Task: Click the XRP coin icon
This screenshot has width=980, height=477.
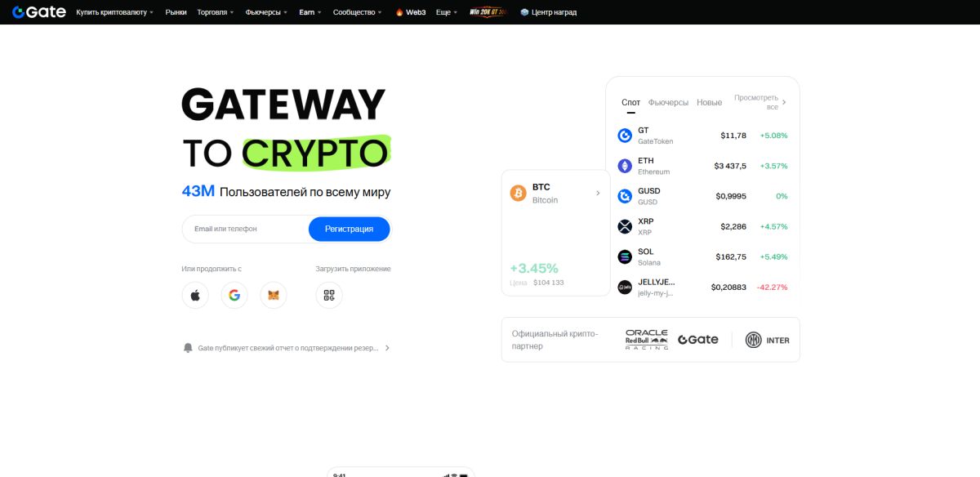Action: click(x=625, y=226)
